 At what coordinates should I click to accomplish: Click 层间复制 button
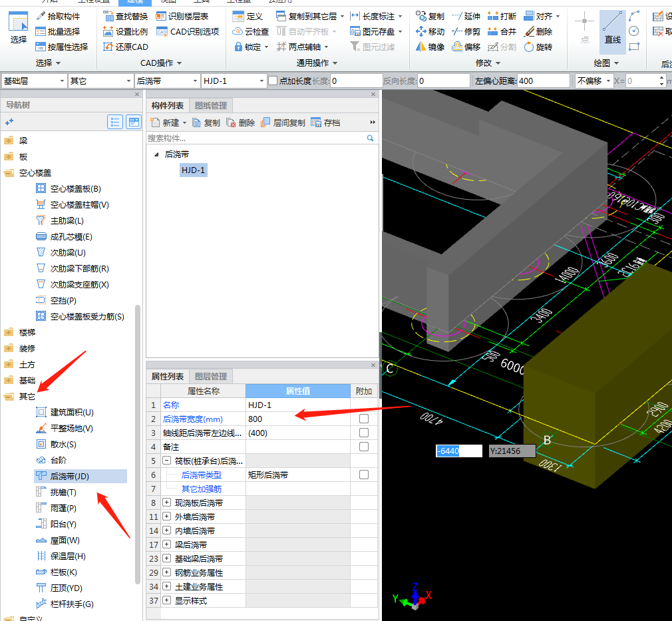pyautogui.click(x=283, y=122)
